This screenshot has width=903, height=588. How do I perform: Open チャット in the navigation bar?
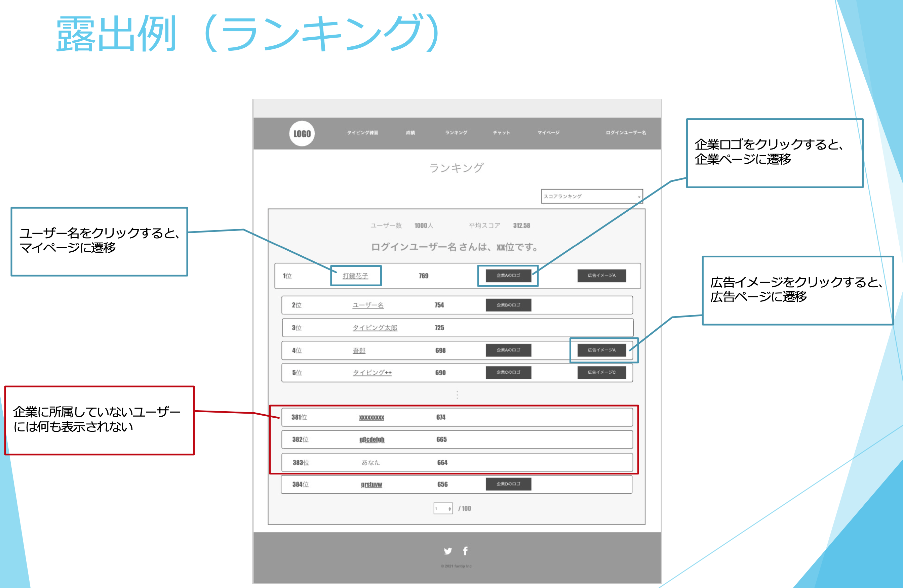coord(501,133)
